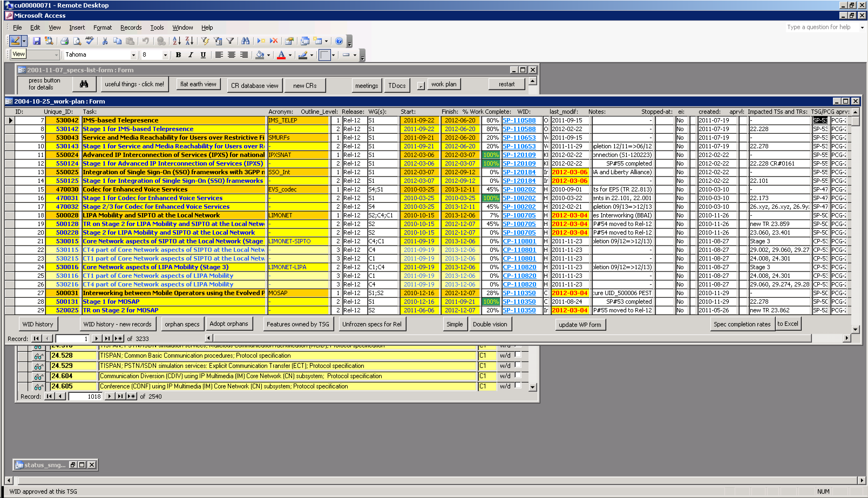868x498 pixels.
Task: Open the SP-110588 WID link in first row
Action: point(519,120)
